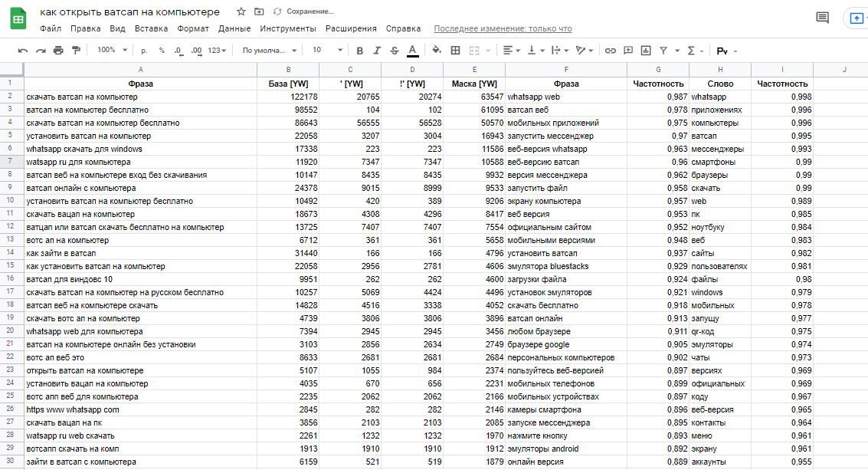Insert a comment using the toolbar
Image resolution: width=868 pixels, height=470 pixels.
[627, 51]
